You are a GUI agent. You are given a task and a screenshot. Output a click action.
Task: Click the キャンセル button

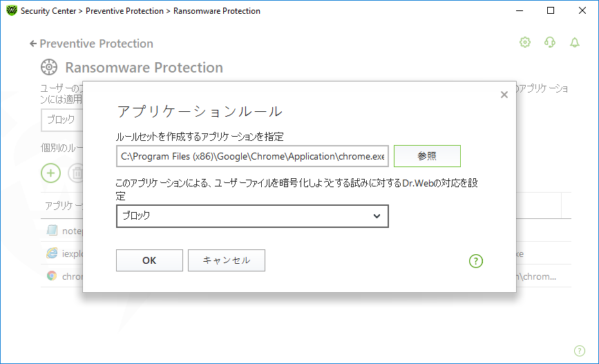227,260
